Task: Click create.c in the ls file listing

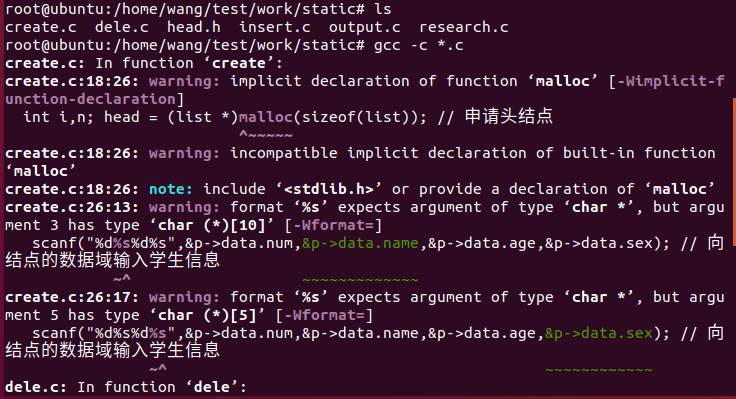Action: click(x=41, y=27)
